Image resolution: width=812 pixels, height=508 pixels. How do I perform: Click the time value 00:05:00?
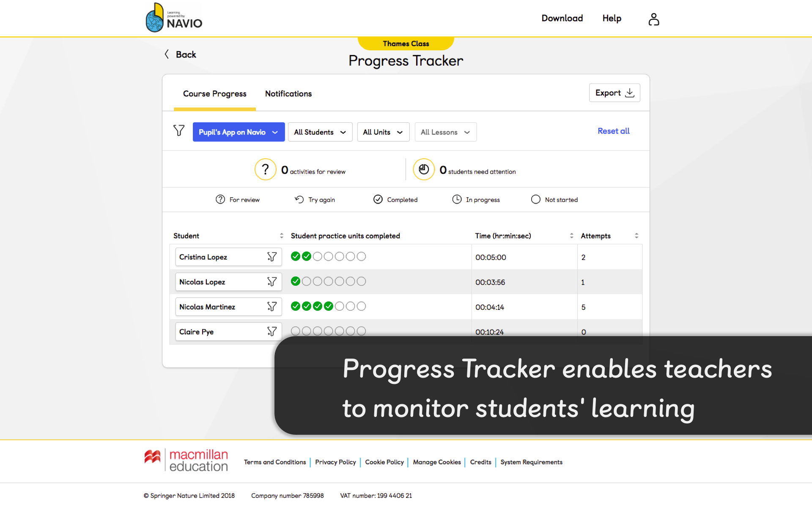[x=491, y=257]
